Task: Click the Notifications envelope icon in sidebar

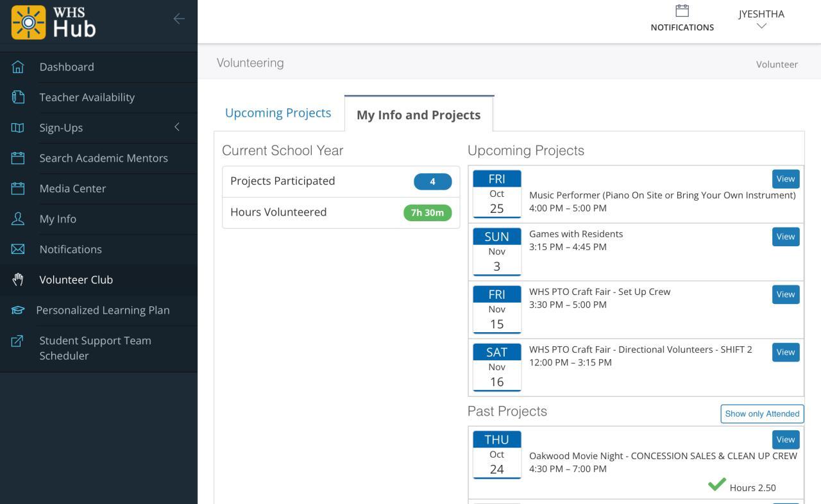Action: click(x=18, y=249)
